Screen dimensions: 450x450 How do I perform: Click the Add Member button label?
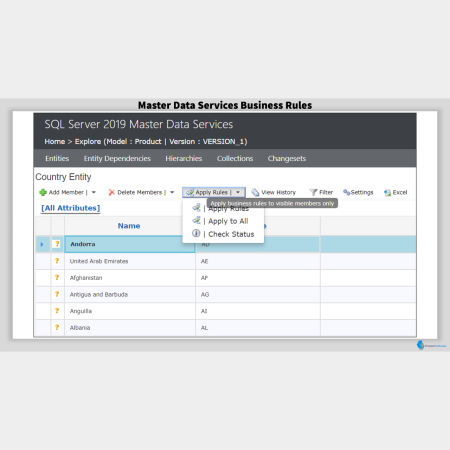(x=66, y=192)
